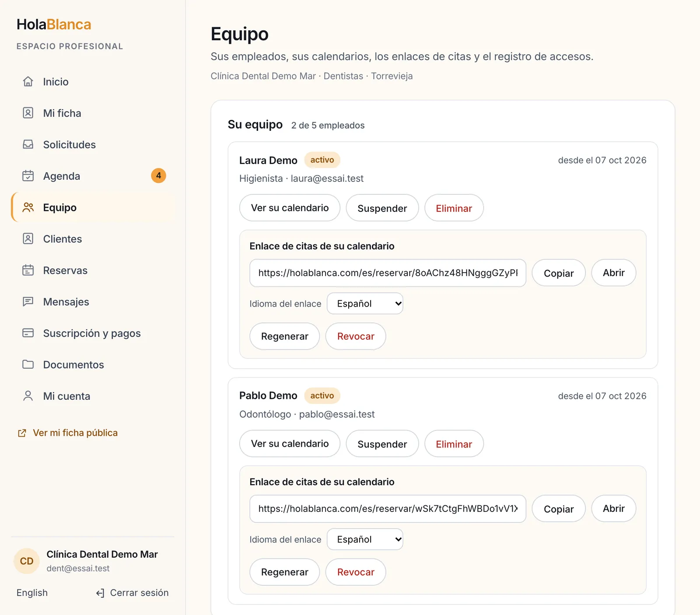The width and height of the screenshot is (700, 615).
Task: Open Solicitudes via its inbox icon
Action: click(28, 145)
